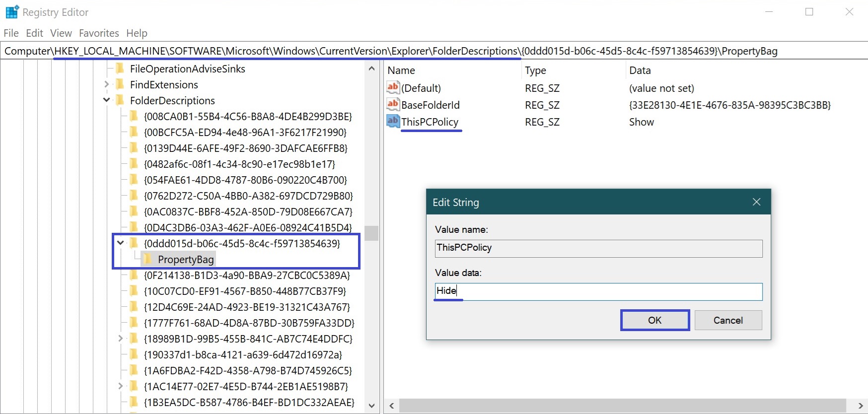Click folder icon for {0D4C3DB6-03A3-462F-A0E6-08924C41B5D4}
This screenshot has width=868, height=414.
pyautogui.click(x=134, y=227)
